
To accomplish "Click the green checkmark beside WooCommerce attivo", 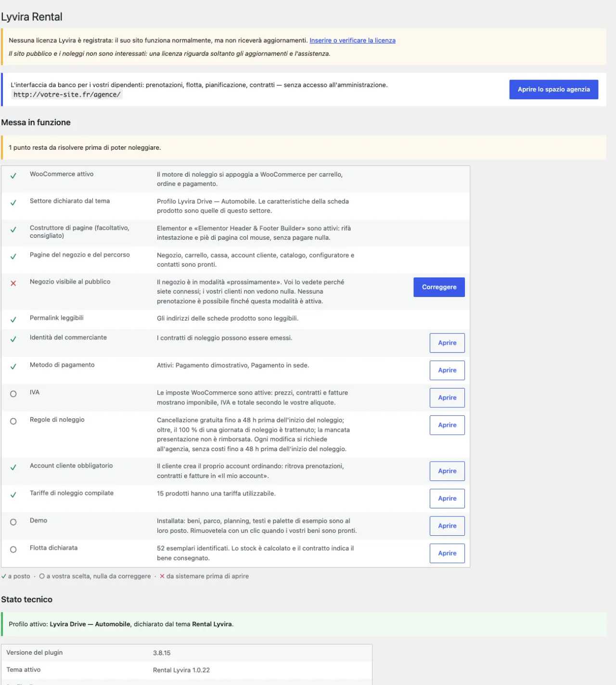I will click(x=13, y=176).
